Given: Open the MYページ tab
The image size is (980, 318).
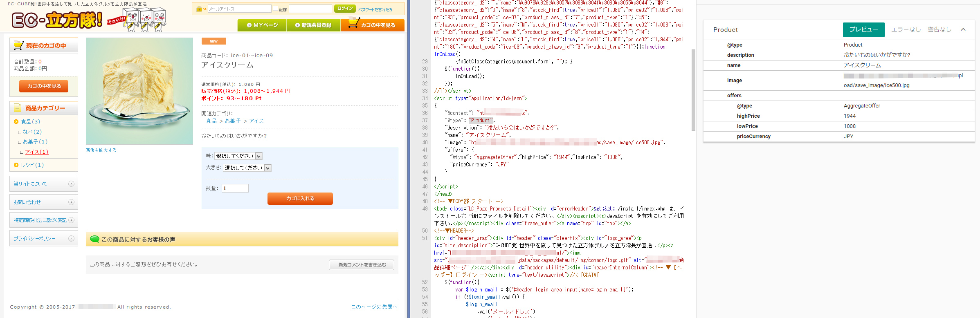Looking at the screenshot, I should click(x=262, y=25).
